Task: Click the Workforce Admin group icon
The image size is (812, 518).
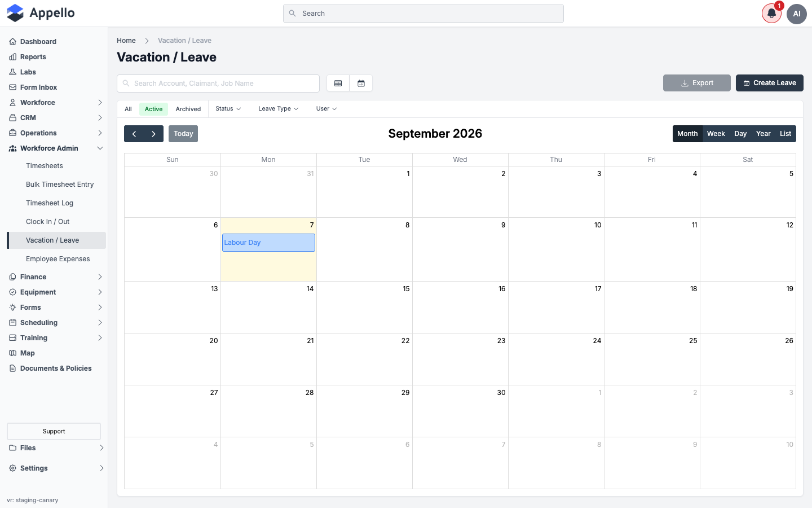Action: (12, 148)
